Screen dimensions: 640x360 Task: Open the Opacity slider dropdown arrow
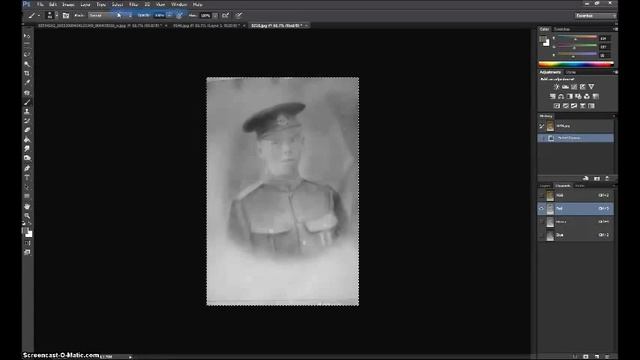169,16
